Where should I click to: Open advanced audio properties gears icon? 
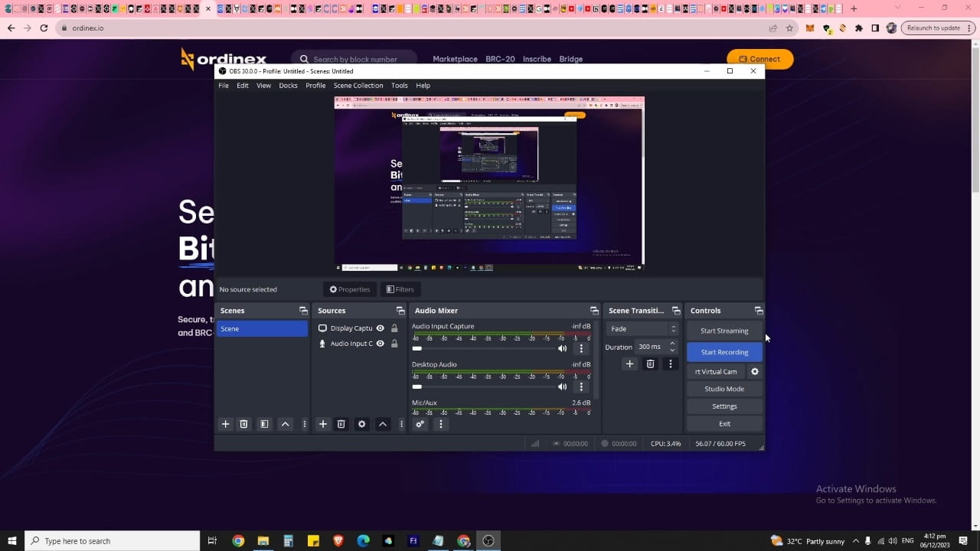[x=420, y=424]
